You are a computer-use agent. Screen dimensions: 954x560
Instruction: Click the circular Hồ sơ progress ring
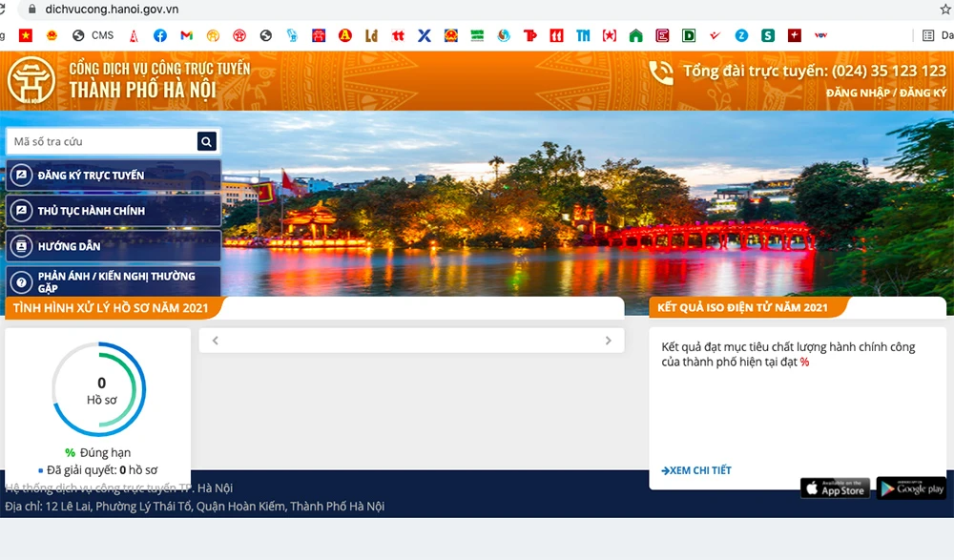coord(99,389)
